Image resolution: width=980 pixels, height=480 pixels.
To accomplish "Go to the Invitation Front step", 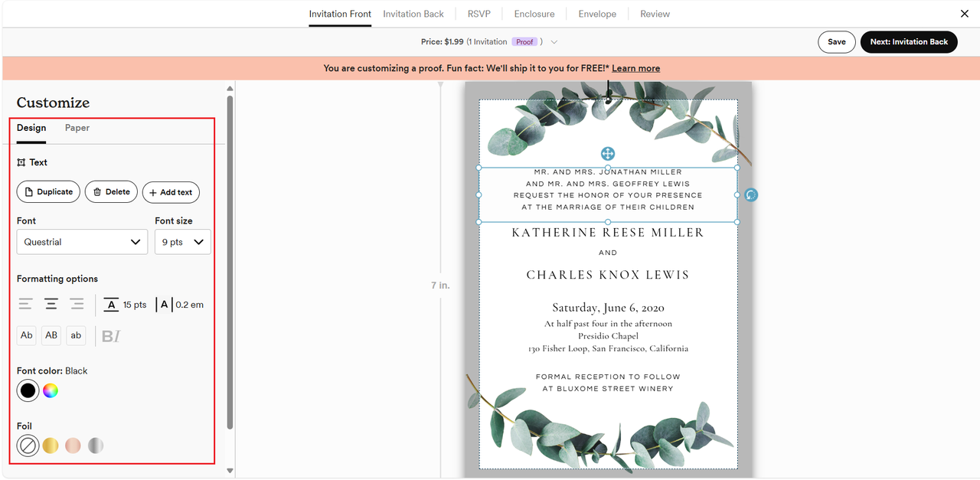I will [x=340, y=14].
